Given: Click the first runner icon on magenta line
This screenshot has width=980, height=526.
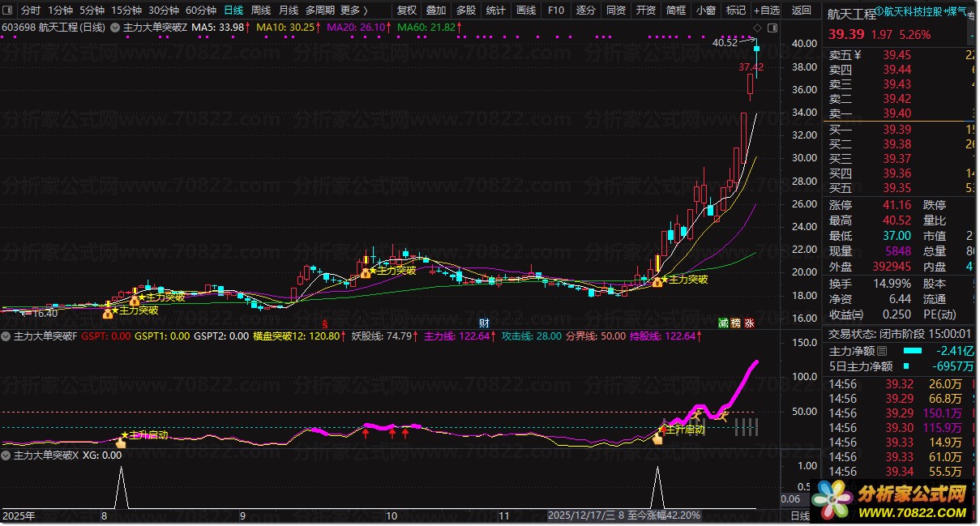Looking at the screenshot, I should (x=698, y=414).
